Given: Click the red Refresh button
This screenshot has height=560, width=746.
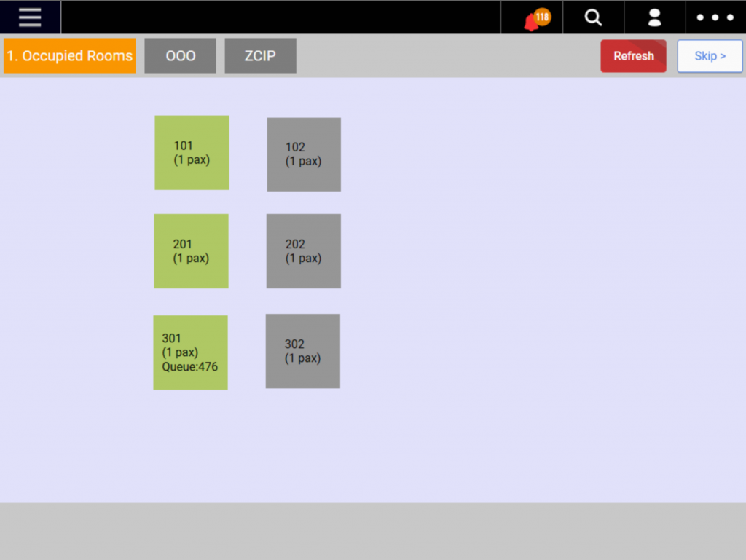Looking at the screenshot, I should tap(633, 56).
